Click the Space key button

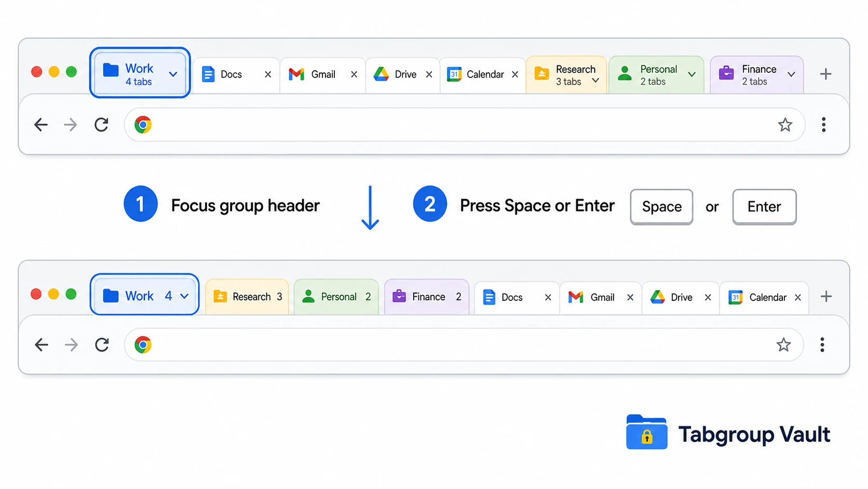click(661, 207)
